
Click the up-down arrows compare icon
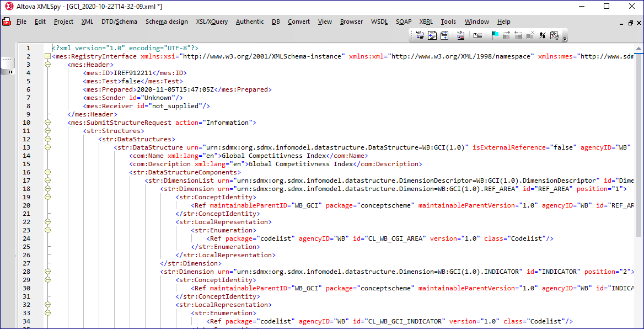coord(542,35)
